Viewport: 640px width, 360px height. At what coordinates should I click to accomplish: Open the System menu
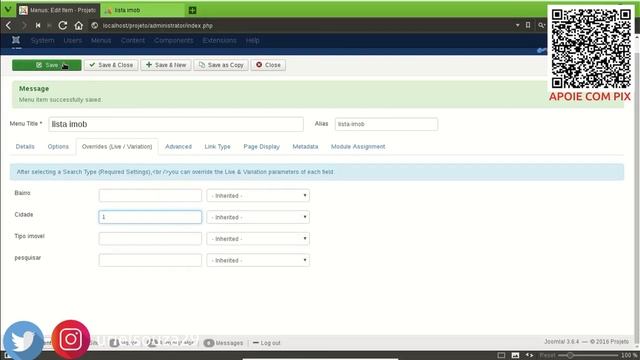42,40
